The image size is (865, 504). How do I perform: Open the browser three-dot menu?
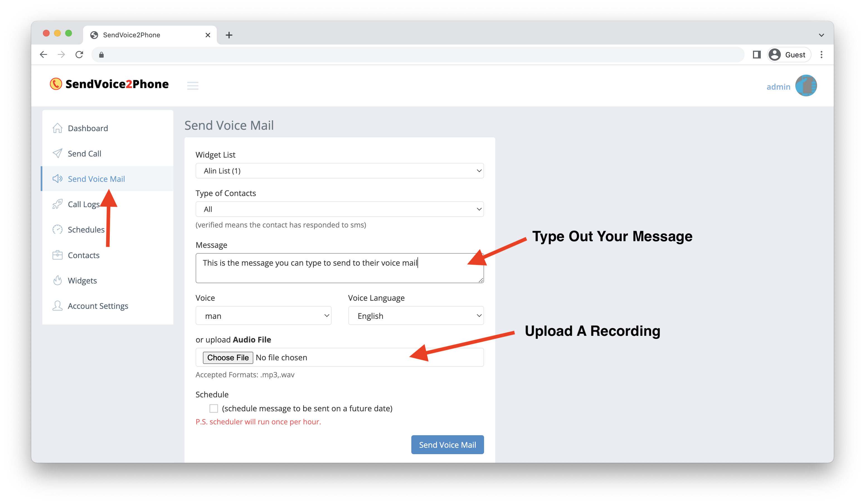pos(822,55)
